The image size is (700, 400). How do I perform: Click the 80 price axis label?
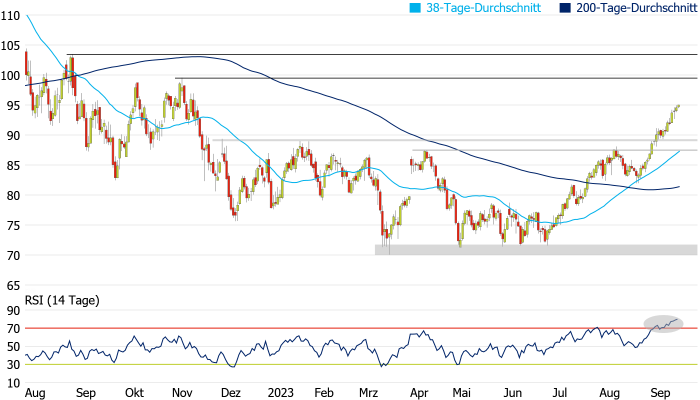12,196
